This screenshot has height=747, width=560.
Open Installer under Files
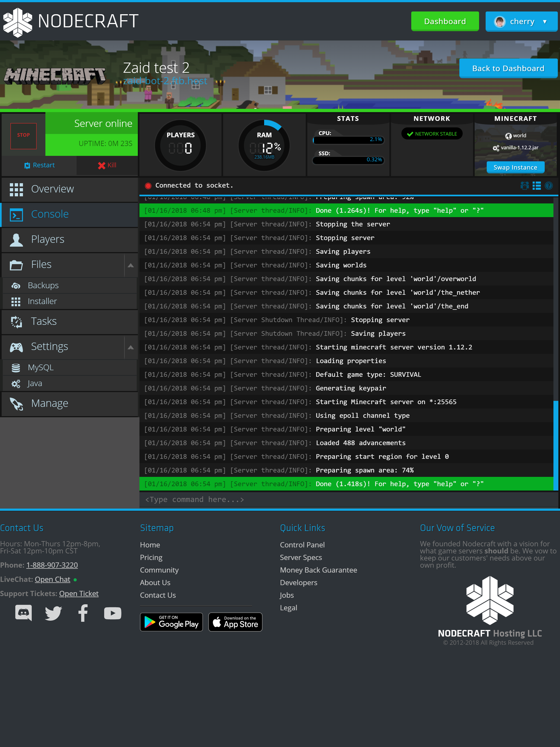[69, 301]
